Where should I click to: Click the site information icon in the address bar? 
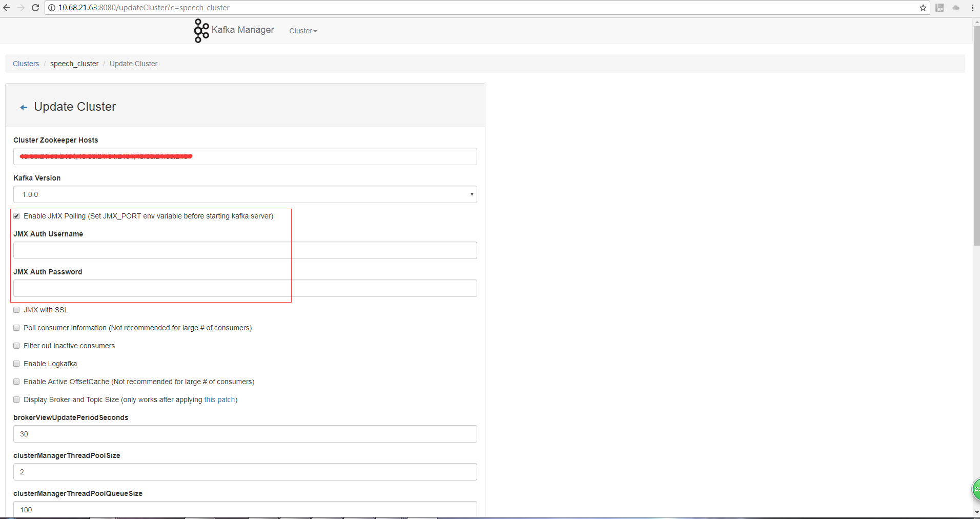point(52,8)
